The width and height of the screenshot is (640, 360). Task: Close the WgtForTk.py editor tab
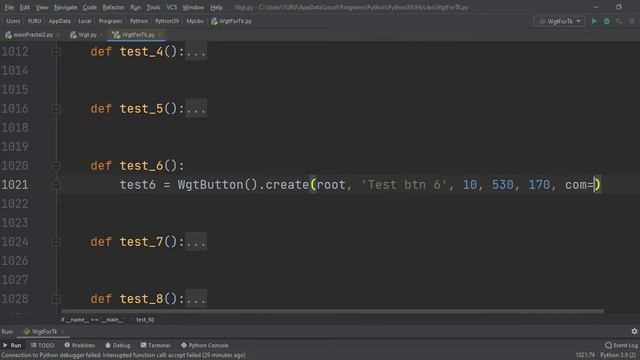[160, 35]
